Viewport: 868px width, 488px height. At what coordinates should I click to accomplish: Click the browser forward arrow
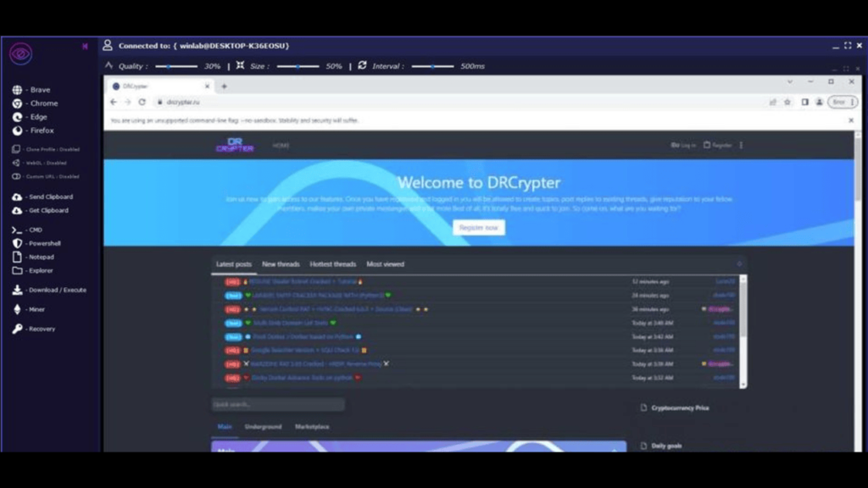point(128,102)
